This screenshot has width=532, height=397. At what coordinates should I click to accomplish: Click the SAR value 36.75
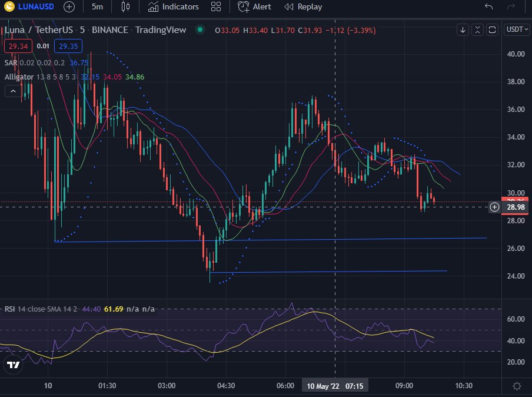coord(79,63)
